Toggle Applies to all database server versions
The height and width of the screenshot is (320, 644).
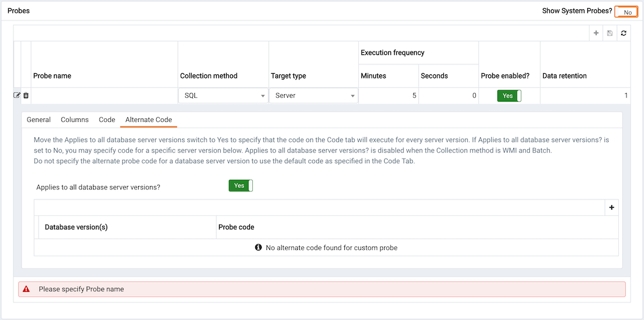[241, 185]
